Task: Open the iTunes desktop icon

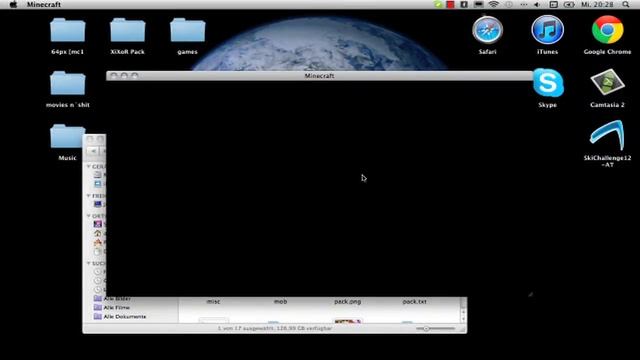Action: tap(547, 30)
